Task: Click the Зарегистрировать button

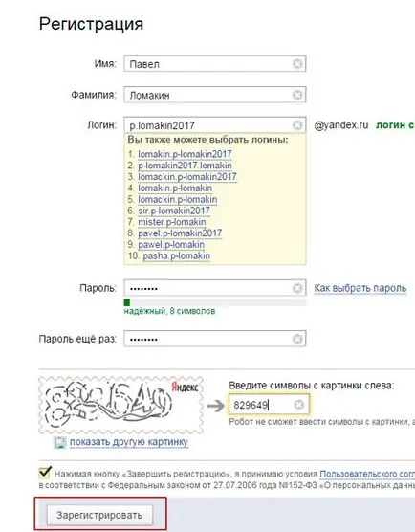Action: (x=99, y=515)
